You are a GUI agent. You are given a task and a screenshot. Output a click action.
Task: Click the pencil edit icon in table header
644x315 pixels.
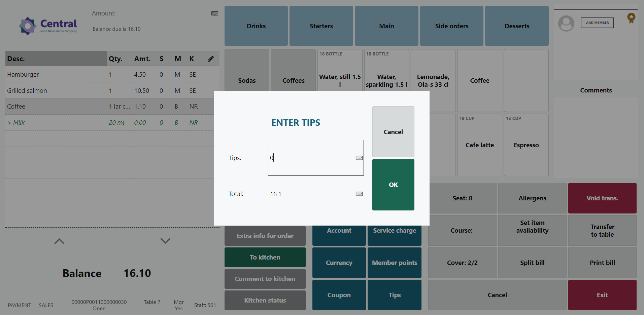tap(211, 59)
